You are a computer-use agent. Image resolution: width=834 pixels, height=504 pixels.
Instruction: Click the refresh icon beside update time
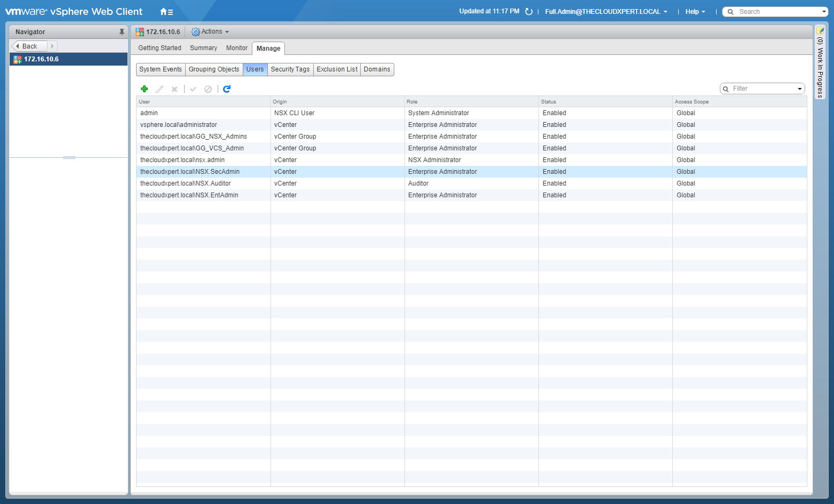coord(529,12)
